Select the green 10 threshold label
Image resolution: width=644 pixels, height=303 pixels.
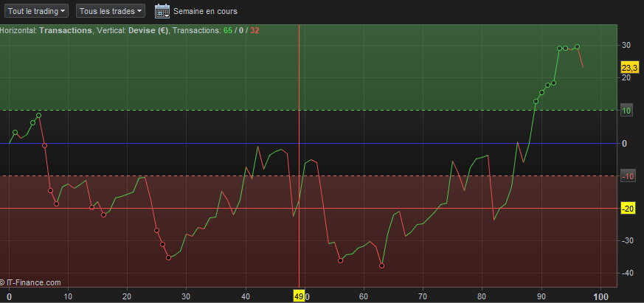[627, 111]
